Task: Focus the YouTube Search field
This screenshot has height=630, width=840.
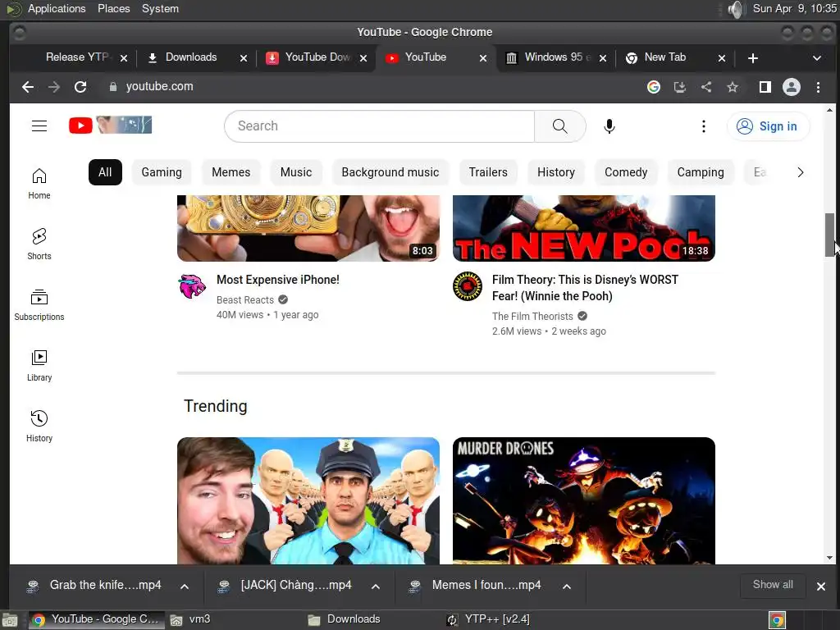Action: [379, 126]
